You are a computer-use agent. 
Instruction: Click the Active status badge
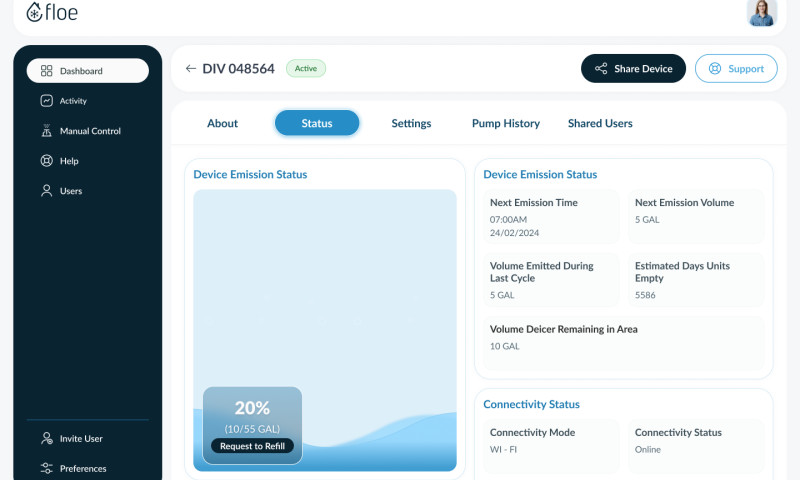click(x=305, y=69)
